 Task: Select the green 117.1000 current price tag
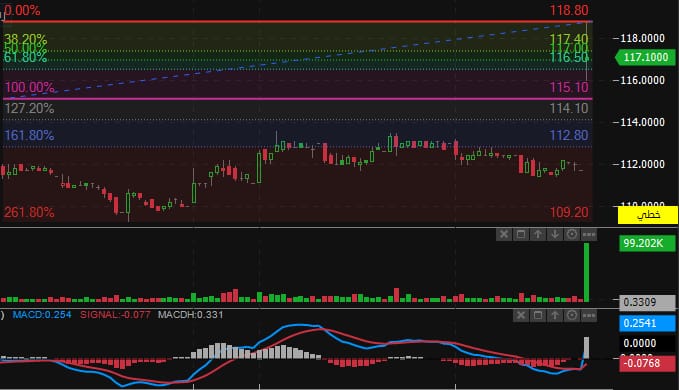[x=645, y=57]
